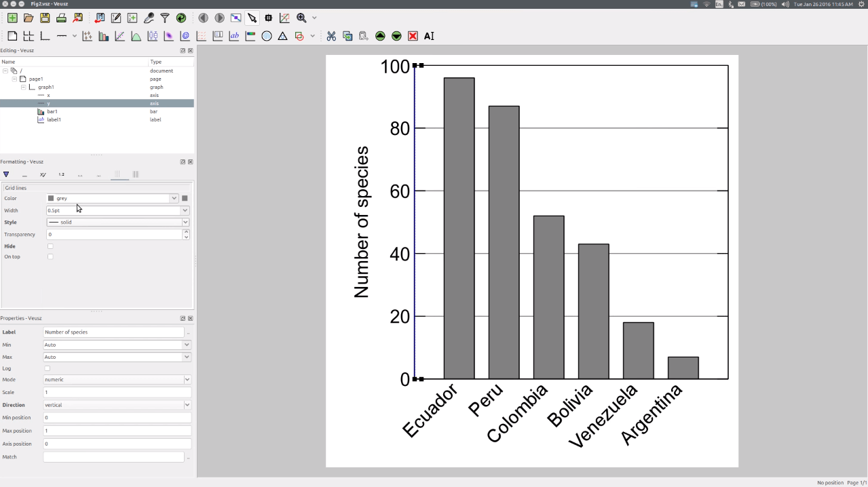868x487 pixels.
Task: Click the cut widget scissors icon
Action: [x=331, y=36]
